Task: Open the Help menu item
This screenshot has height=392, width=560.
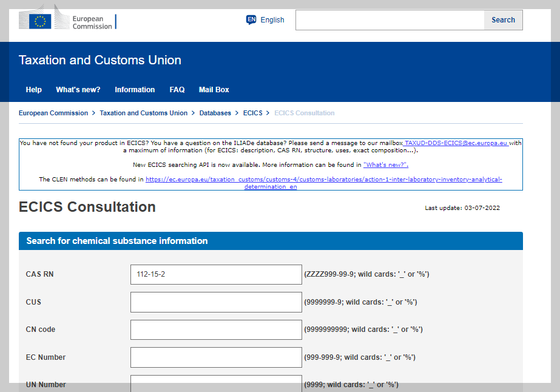Action: [x=33, y=90]
